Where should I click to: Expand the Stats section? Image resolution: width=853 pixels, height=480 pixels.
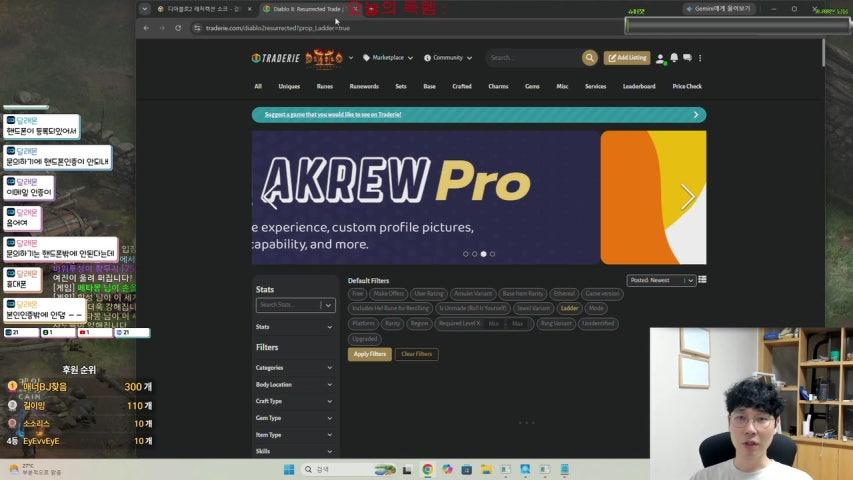(x=294, y=327)
